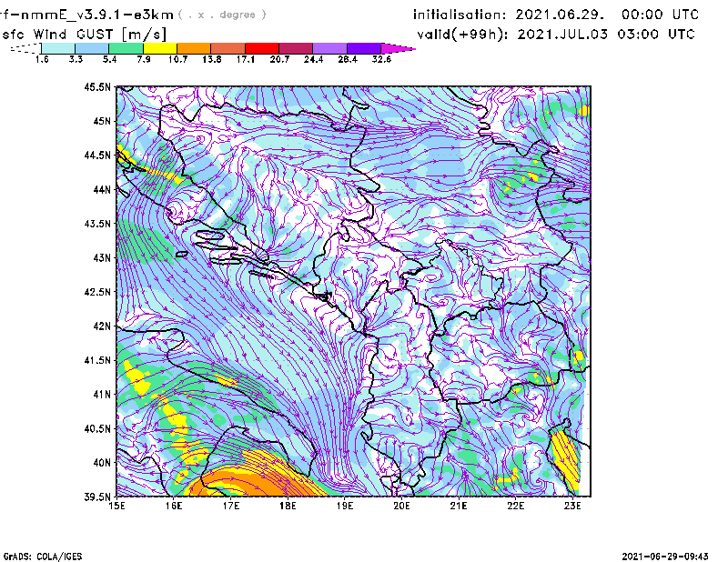Click the grey '( . x . degree )' text

(x=222, y=15)
